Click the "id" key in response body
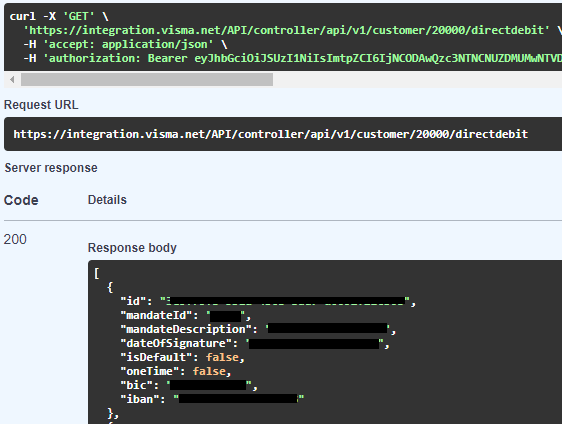The width and height of the screenshot is (562, 424). pyautogui.click(x=133, y=301)
